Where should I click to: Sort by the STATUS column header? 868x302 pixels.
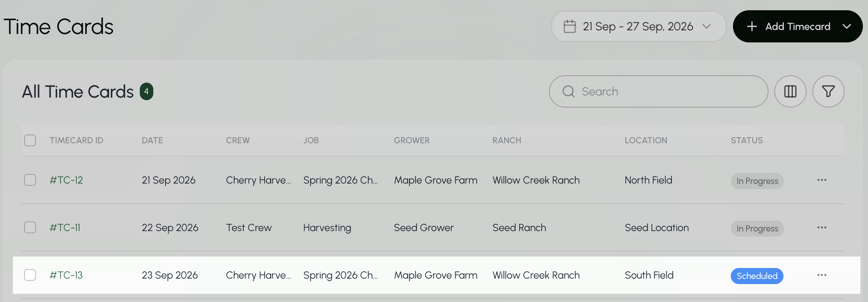pyautogui.click(x=747, y=140)
